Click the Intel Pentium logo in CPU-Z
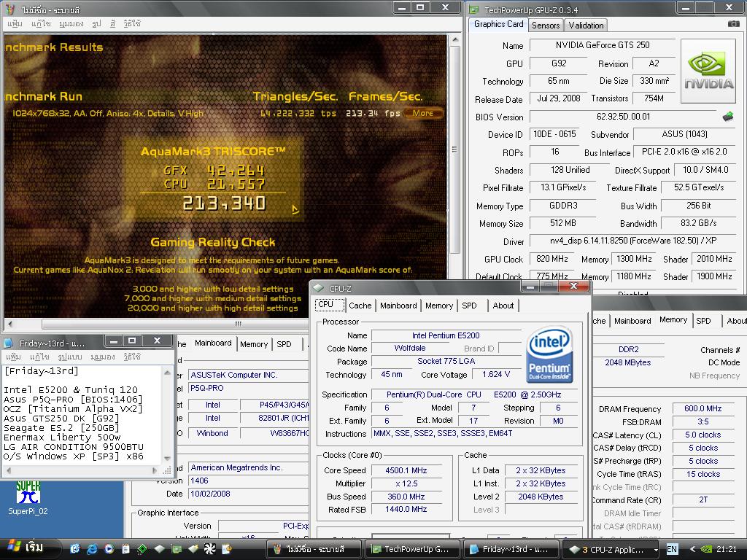The width and height of the screenshot is (747, 560). click(549, 354)
